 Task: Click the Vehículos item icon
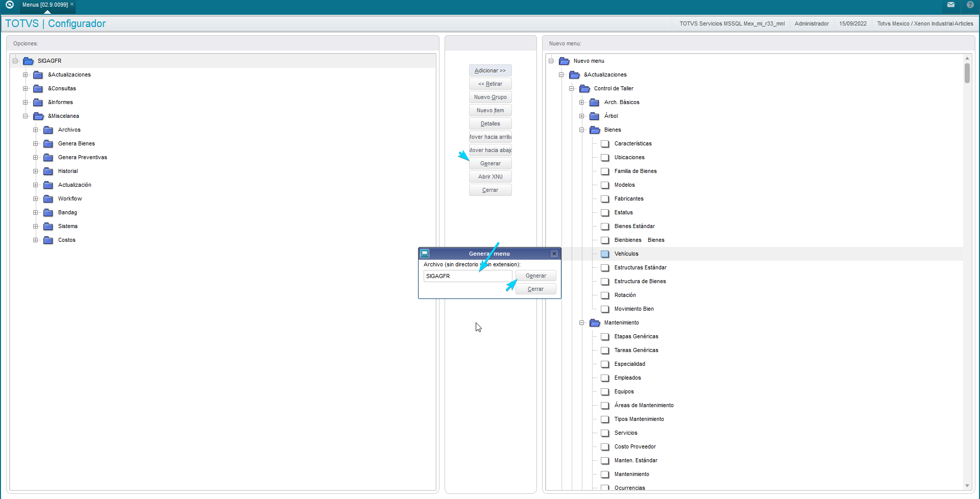click(x=605, y=254)
